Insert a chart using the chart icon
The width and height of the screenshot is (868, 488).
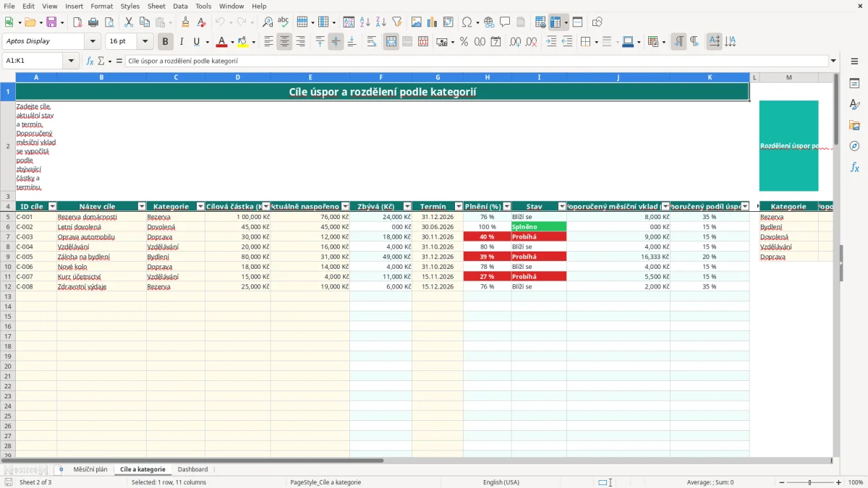pos(432,22)
